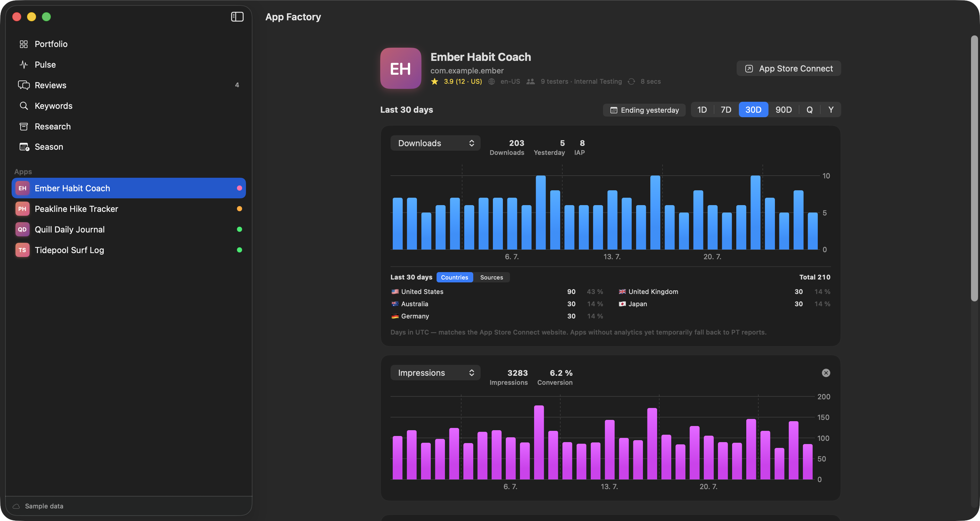Click the yellow rating star icon

pos(434,81)
